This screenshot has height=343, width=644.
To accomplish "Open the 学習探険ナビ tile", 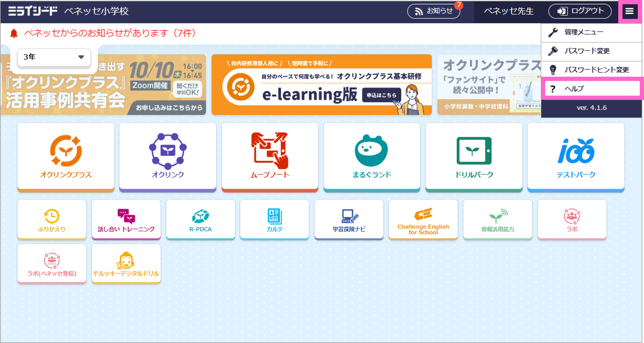I will coord(349,220).
